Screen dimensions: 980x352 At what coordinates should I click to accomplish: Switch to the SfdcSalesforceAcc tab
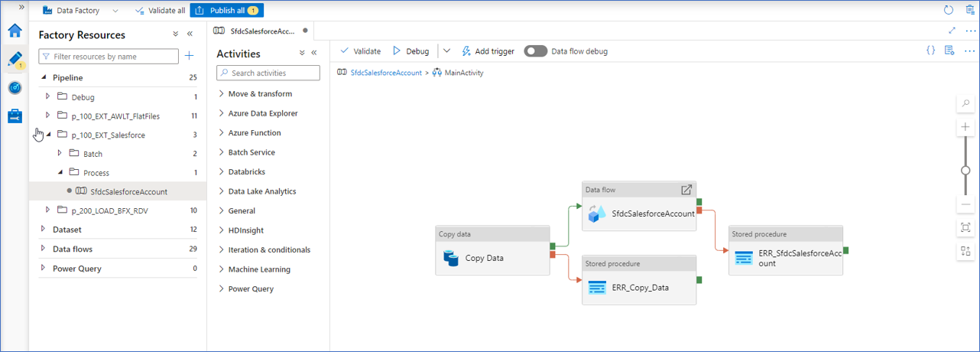click(x=260, y=31)
